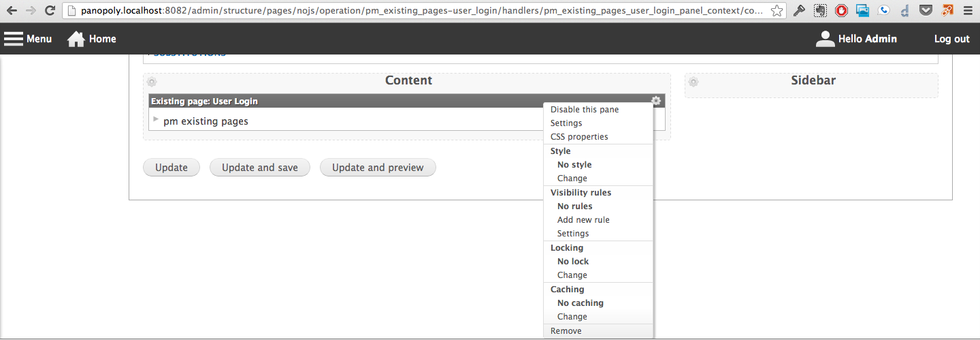Go back with the browser back arrow
Image resolution: width=980 pixels, height=340 pixels.
click(x=12, y=11)
